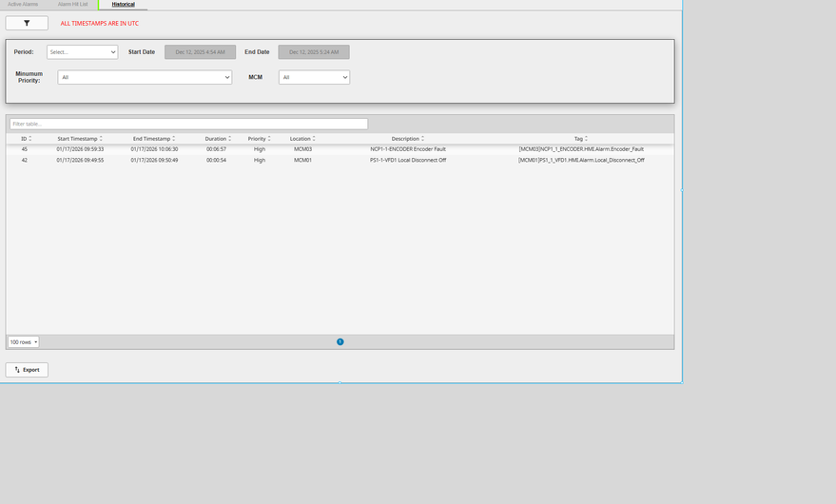This screenshot has width=836, height=504.
Task: Sort by Priority column arrows
Action: coord(269,139)
